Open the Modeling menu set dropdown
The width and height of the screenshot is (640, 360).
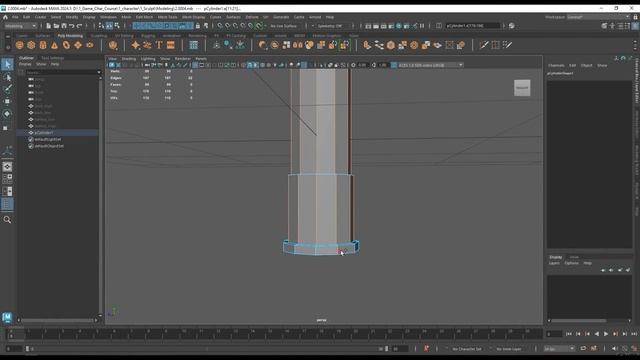tap(20, 26)
